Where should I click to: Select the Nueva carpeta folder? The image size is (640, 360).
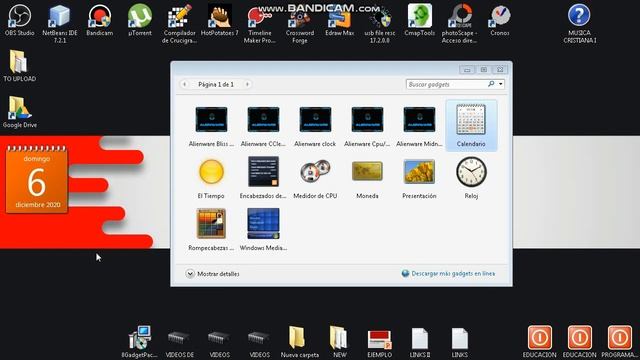click(299, 342)
